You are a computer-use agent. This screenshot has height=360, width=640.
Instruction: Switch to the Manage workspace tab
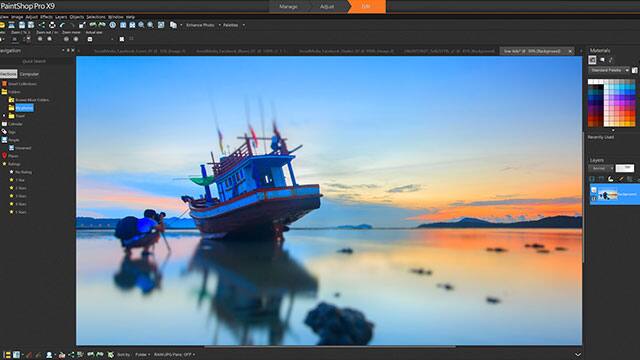(x=289, y=7)
